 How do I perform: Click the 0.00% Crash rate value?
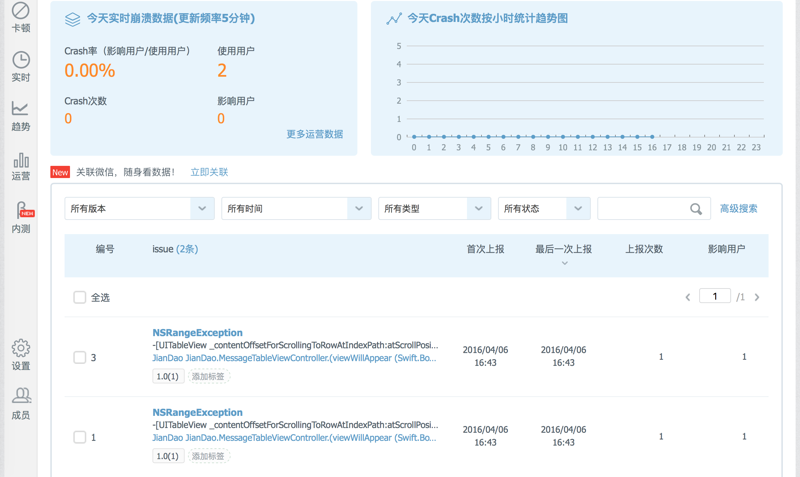[90, 70]
